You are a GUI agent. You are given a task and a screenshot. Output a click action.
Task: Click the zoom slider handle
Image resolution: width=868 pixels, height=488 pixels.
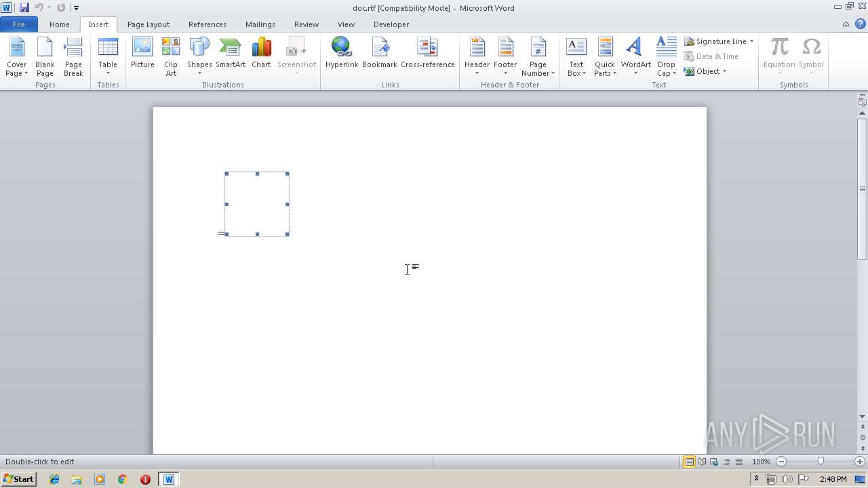[x=821, y=462]
